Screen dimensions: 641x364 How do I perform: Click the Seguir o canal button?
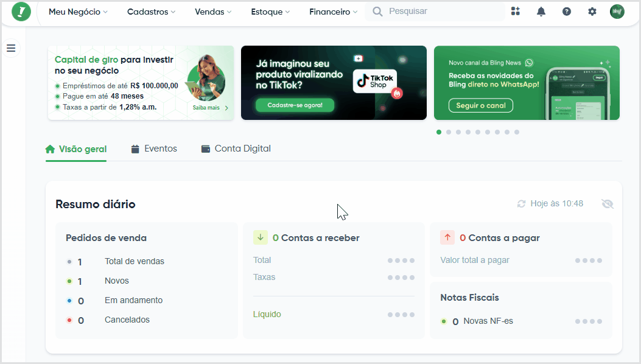click(481, 105)
